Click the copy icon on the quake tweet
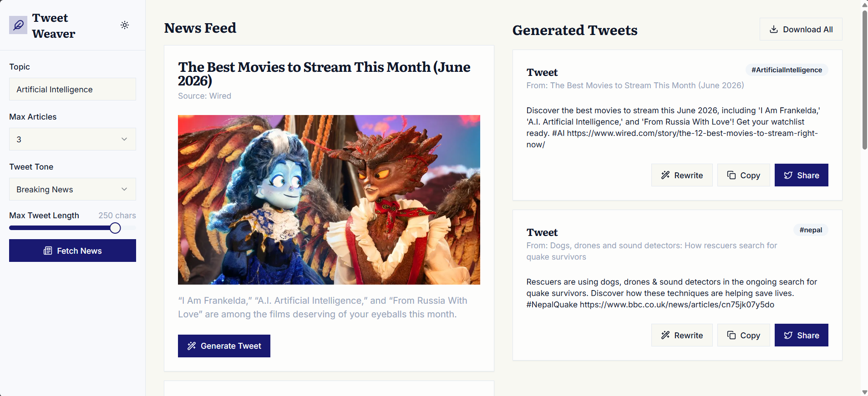Viewport: 868px width, 396px height. pyautogui.click(x=731, y=335)
